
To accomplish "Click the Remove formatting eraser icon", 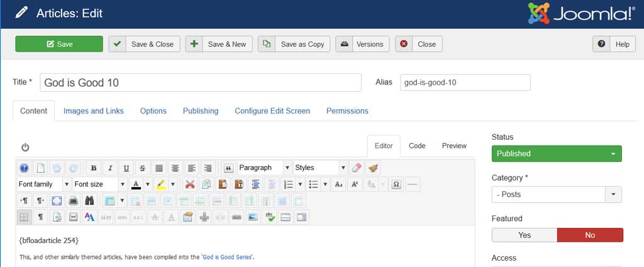I will pos(356,168).
